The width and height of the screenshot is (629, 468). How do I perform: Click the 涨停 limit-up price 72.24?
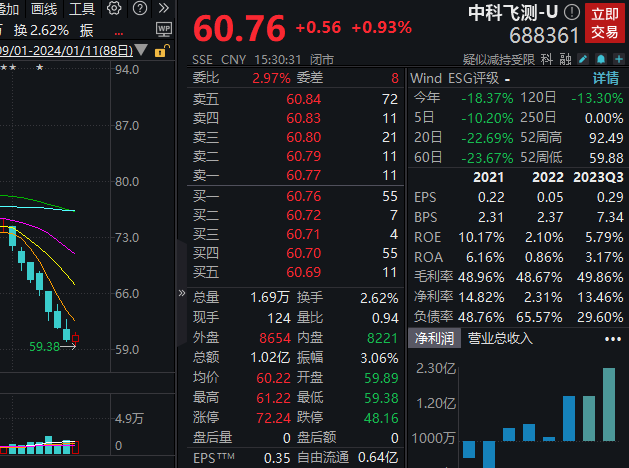click(x=274, y=418)
